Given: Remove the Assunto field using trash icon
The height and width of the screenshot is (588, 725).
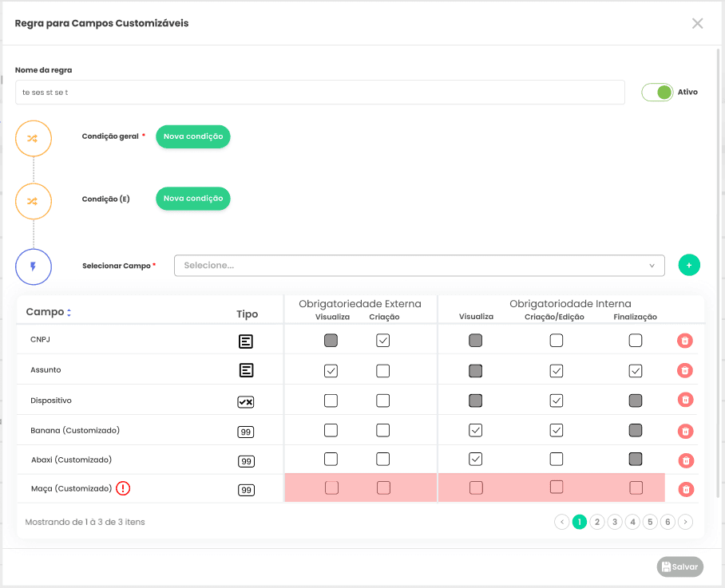Looking at the screenshot, I should click(x=685, y=370).
